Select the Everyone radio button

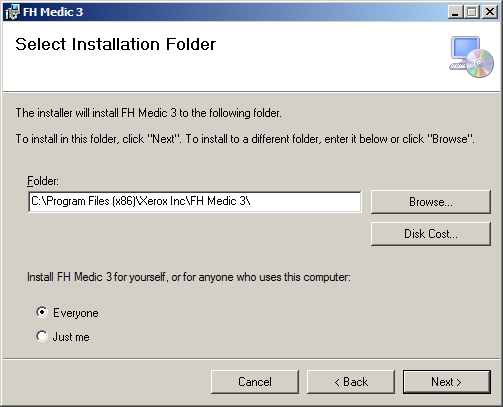click(x=42, y=312)
